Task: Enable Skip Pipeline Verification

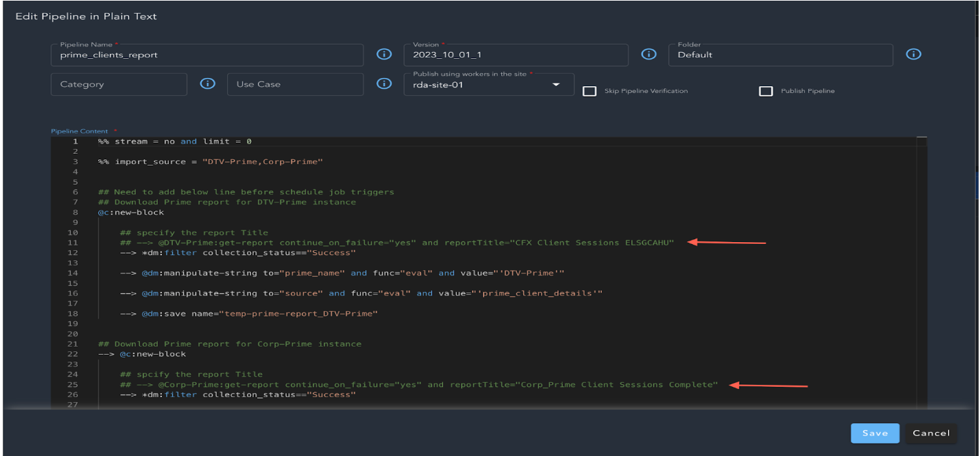Action: point(590,90)
